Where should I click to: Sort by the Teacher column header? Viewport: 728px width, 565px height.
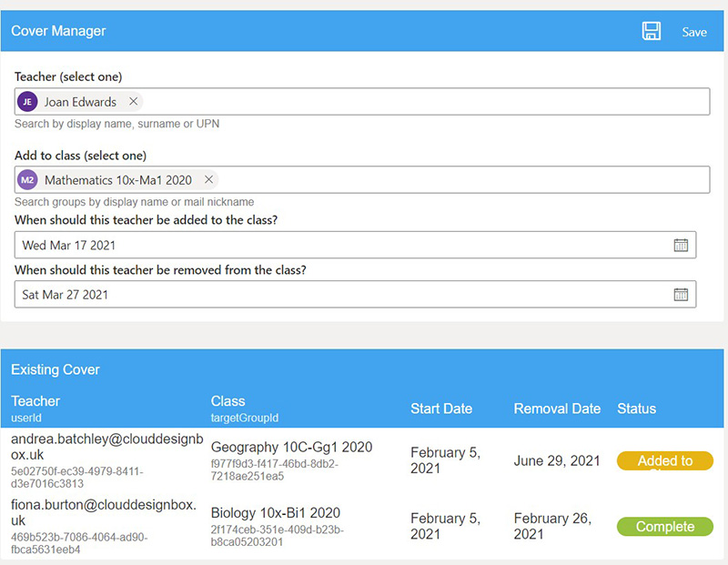tap(35, 401)
